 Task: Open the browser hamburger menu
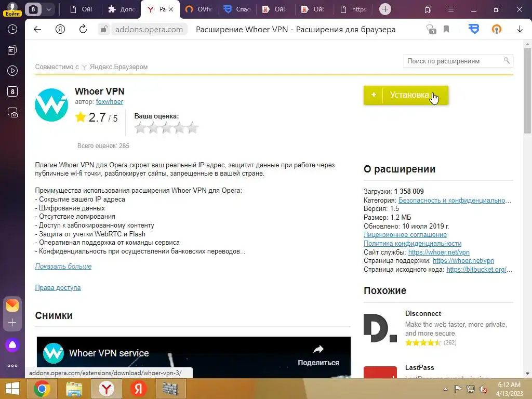[451, 9]
